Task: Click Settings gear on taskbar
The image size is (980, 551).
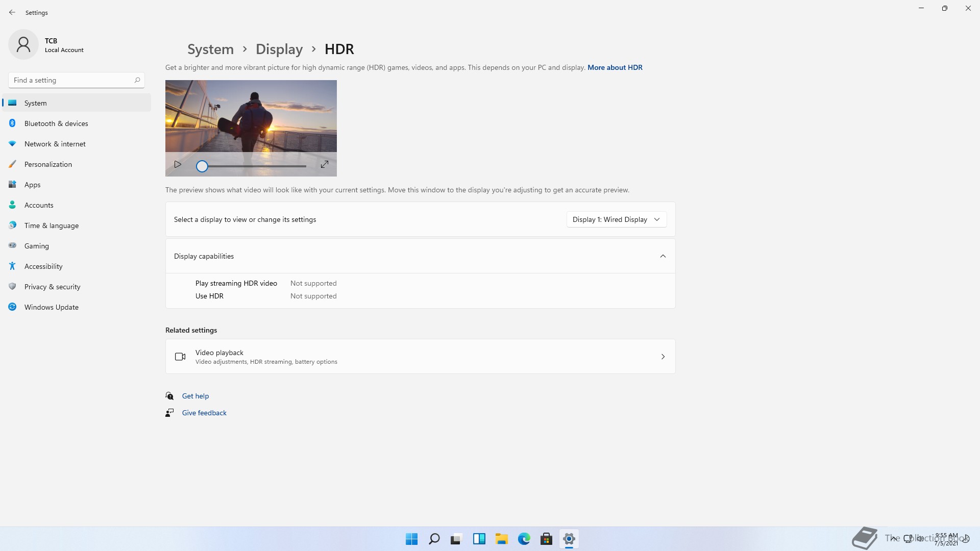Action: click(x=569, y=539)
